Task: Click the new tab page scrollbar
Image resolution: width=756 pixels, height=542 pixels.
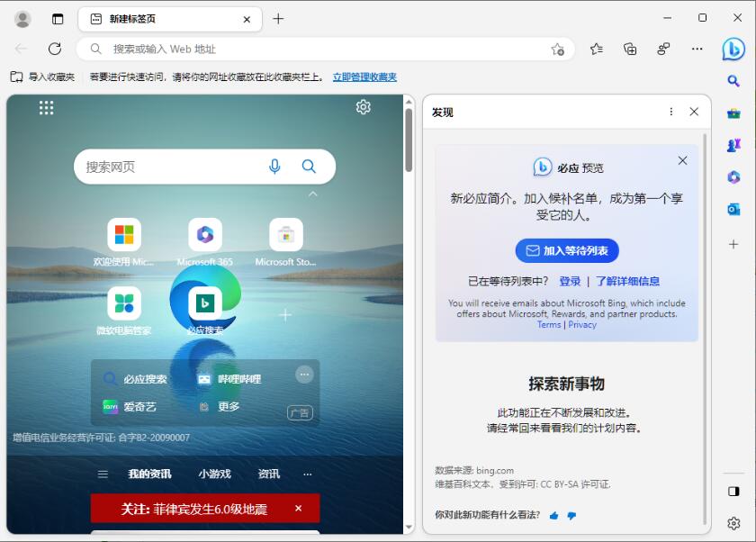Action: tap(409, 140)
